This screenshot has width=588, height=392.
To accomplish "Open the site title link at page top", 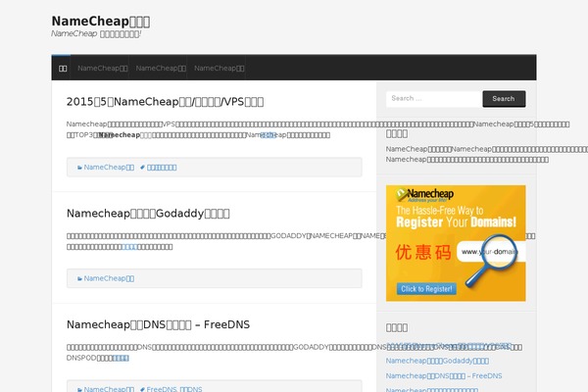I will (x=101, y=21).
